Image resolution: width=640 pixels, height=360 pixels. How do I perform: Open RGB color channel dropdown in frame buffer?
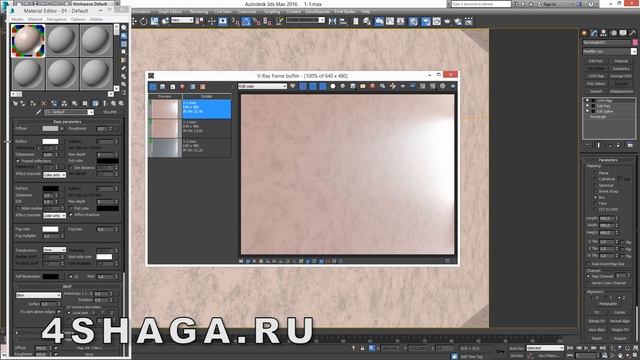click(262, 87)
